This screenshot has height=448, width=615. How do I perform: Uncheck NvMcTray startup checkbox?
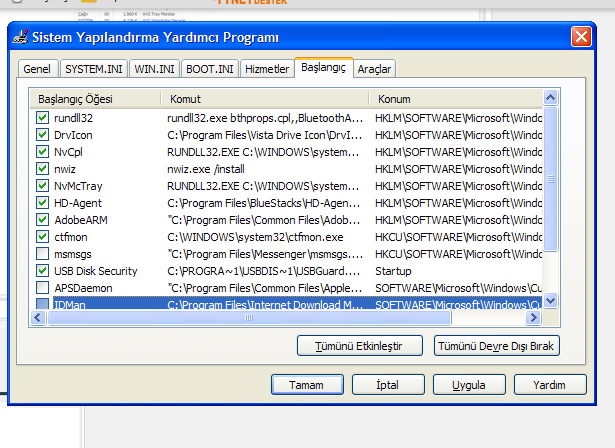pyautogui.click(x=42, y=186)
